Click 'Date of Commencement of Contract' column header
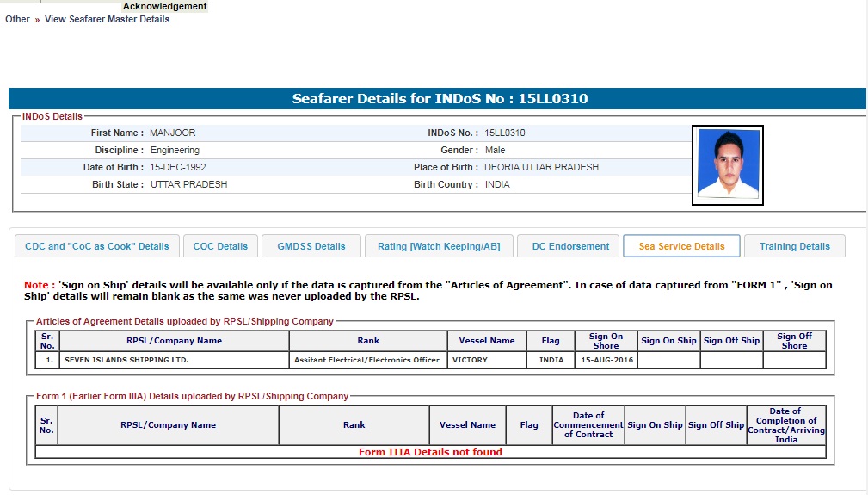This screenshot has width=868, height=495. click(x=588, y=425)
